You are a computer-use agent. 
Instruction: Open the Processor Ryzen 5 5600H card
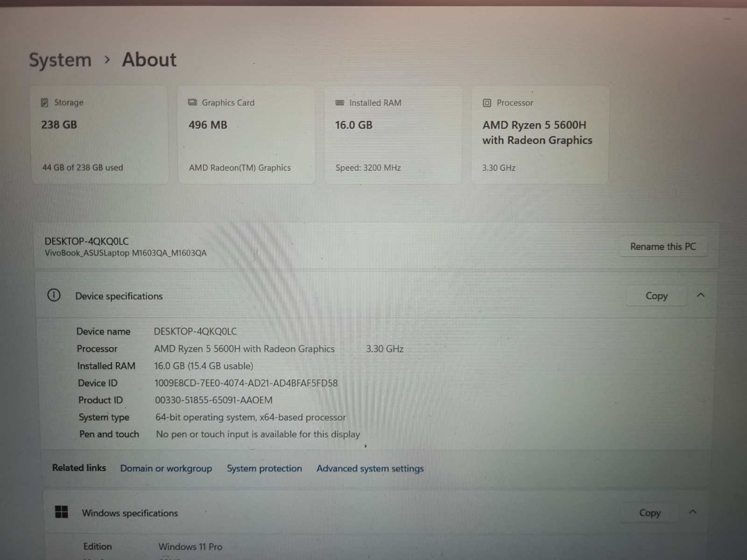coord(540,134)
